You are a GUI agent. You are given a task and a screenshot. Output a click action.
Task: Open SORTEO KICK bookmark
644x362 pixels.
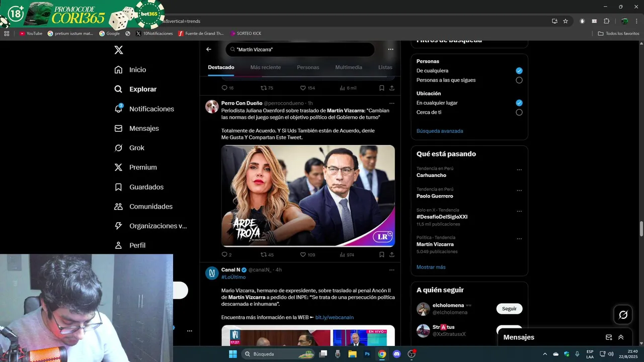[246, 34]
